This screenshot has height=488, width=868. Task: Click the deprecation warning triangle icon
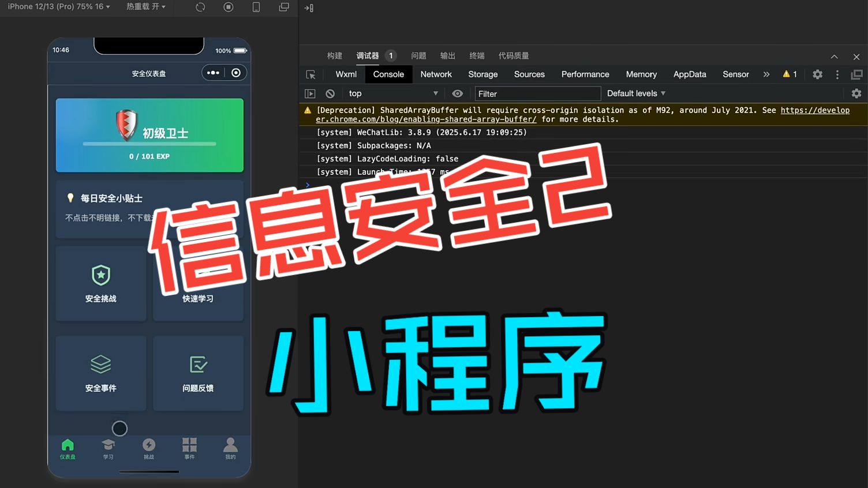(x=308, y=110)
